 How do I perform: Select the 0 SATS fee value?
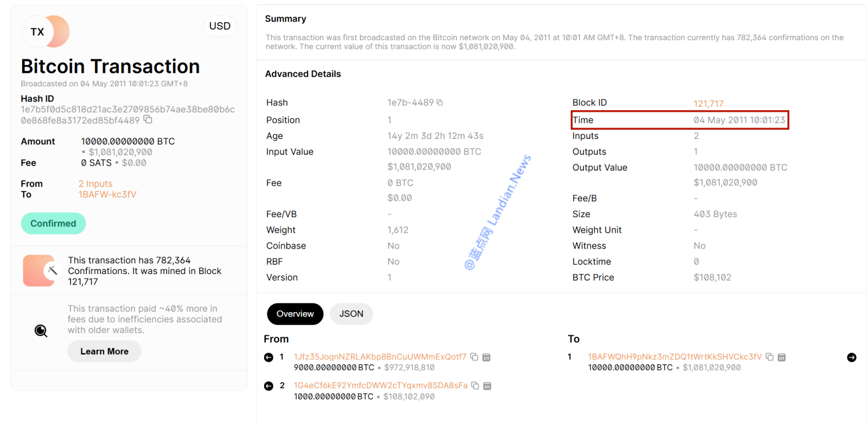pos(97,163)
